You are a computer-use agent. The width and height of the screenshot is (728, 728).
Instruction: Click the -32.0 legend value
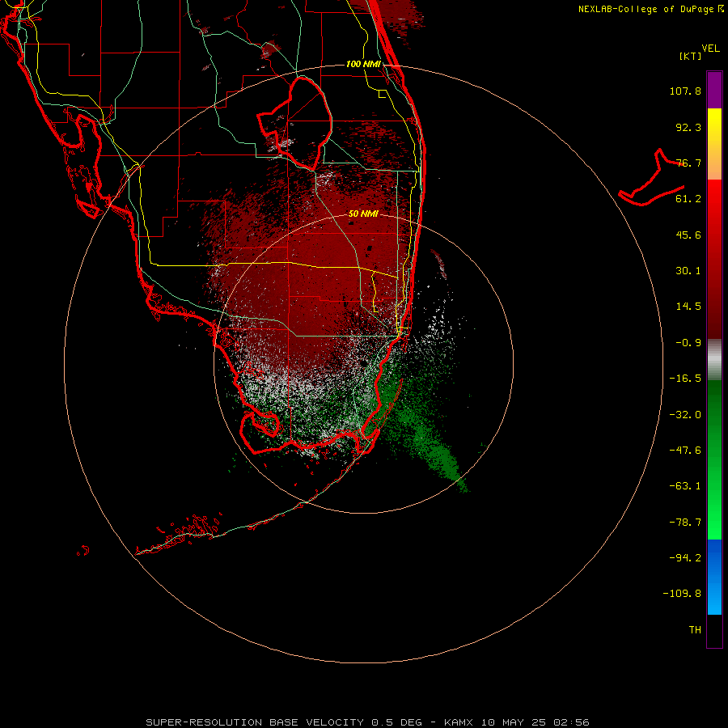coord(685,415)
